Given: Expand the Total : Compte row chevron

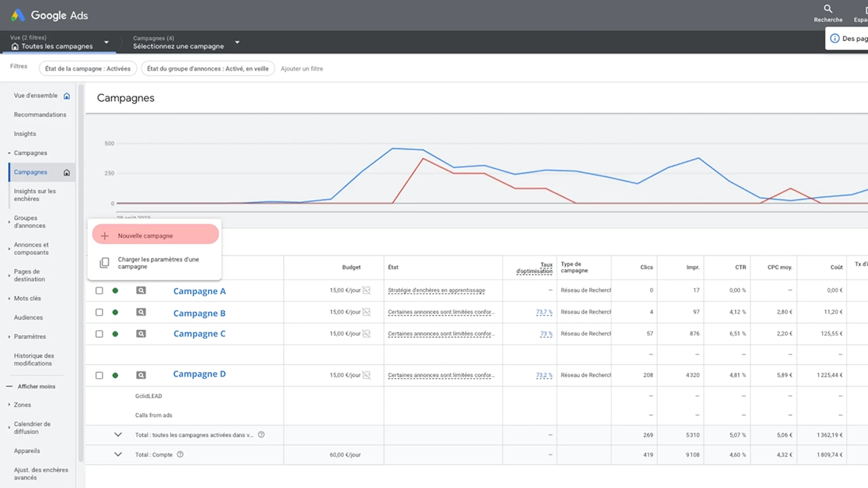Looking at the screenshot, I should (x=118, y=455).
